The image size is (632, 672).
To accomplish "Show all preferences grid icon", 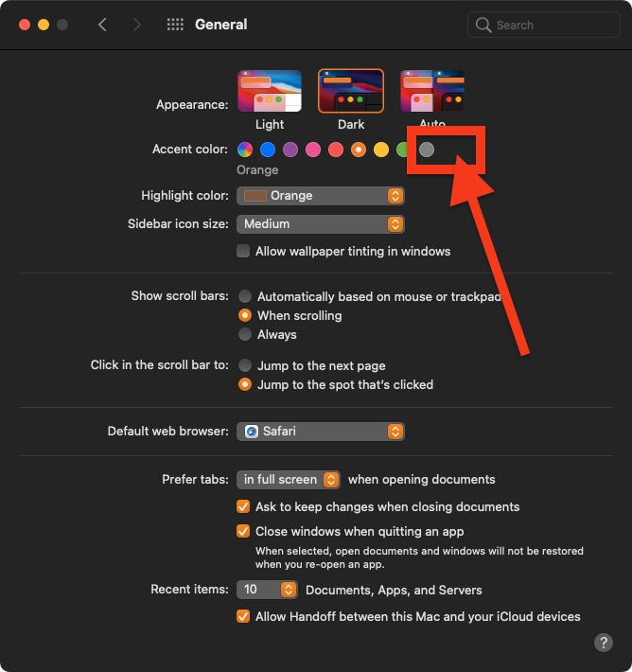I will click(x=175, y=25).
